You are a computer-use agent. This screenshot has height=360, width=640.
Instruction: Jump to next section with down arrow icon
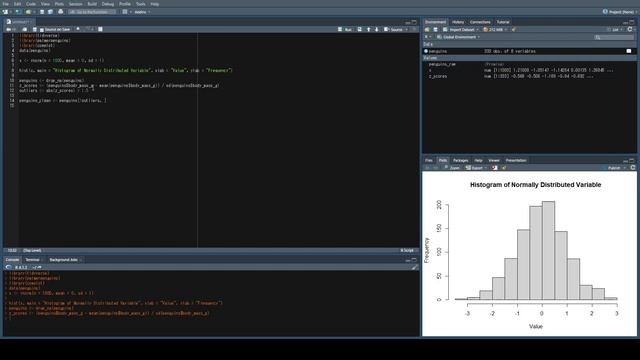pos(377,29)
